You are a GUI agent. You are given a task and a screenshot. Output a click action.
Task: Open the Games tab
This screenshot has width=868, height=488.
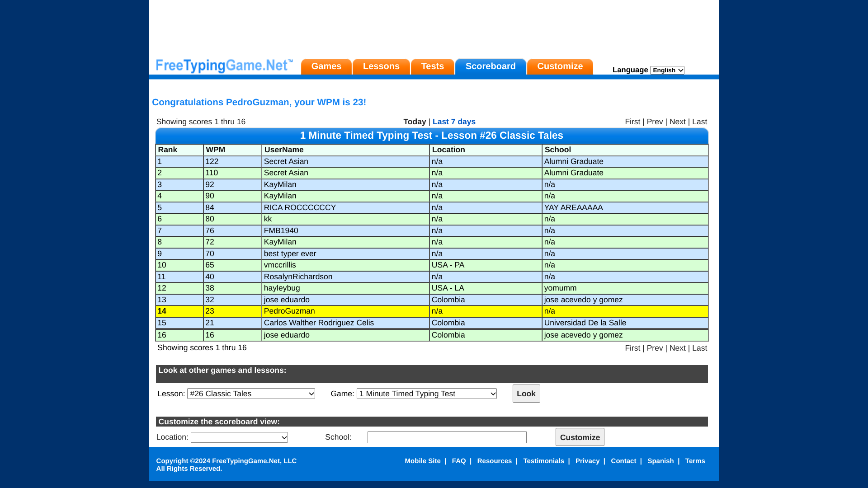(x=326, y=66)
